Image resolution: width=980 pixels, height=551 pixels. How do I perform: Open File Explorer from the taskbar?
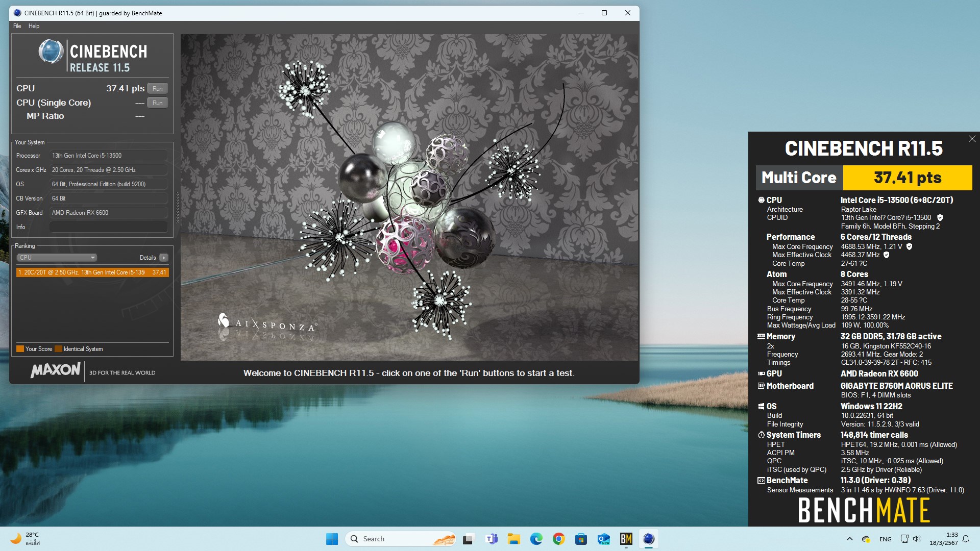pos(513,539)
